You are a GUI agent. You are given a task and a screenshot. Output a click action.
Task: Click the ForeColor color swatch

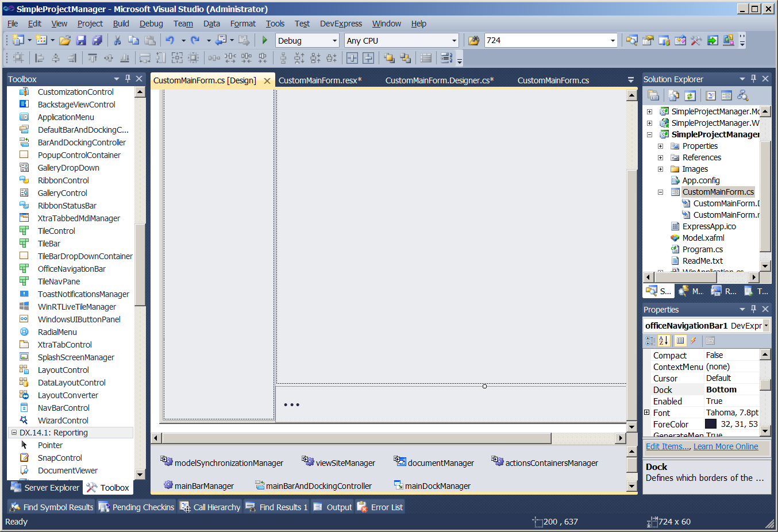coord(711,424)
